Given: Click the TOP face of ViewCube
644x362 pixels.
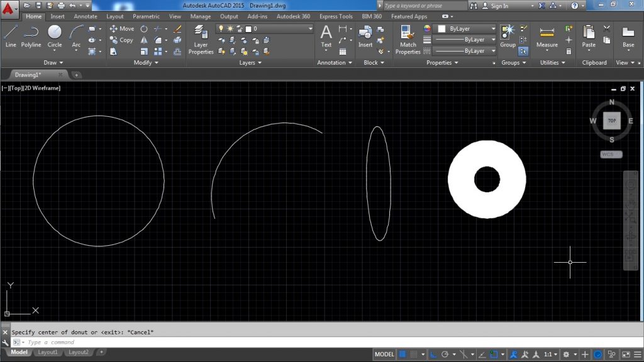Looking at the screenshot, I should [612, 121].
